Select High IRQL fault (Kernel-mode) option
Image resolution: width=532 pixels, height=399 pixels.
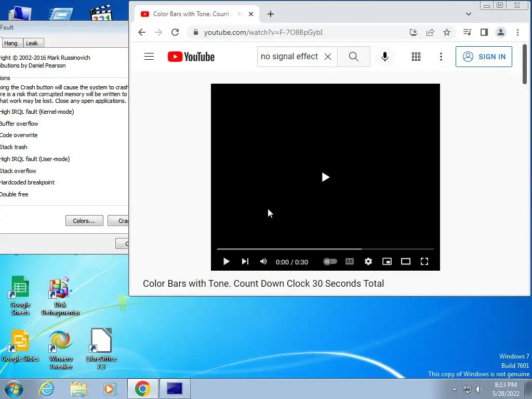[x=37, y=112]
